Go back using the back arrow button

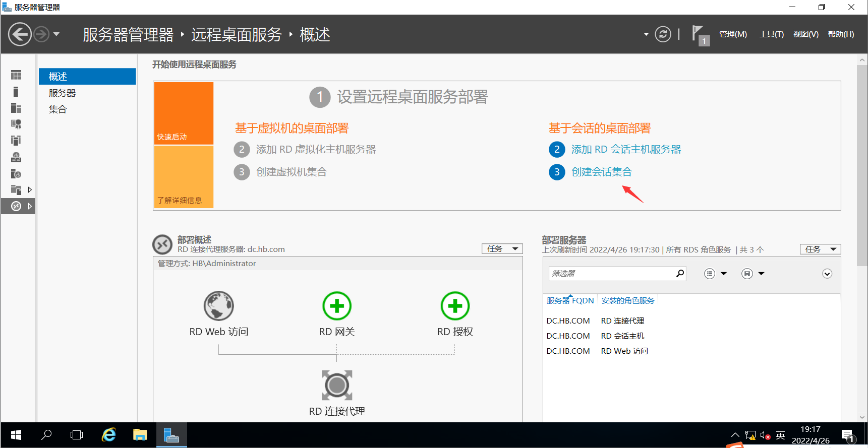(20, 34)
